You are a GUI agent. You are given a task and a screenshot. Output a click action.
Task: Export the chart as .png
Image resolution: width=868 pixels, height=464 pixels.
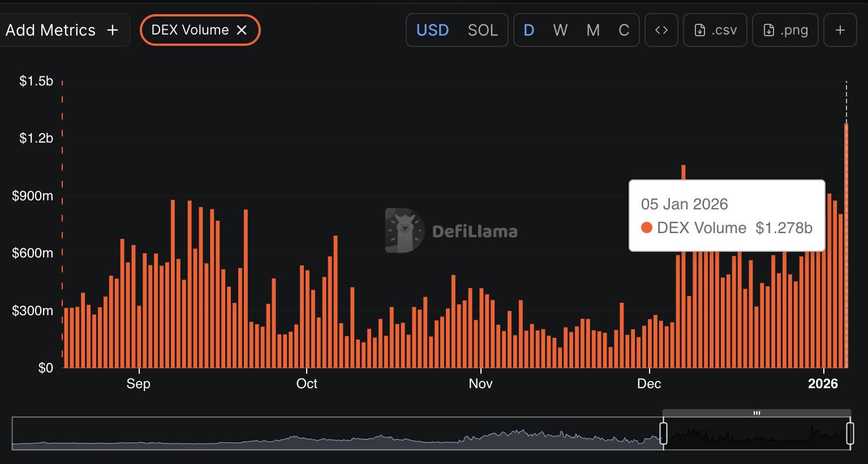(785, 30)
